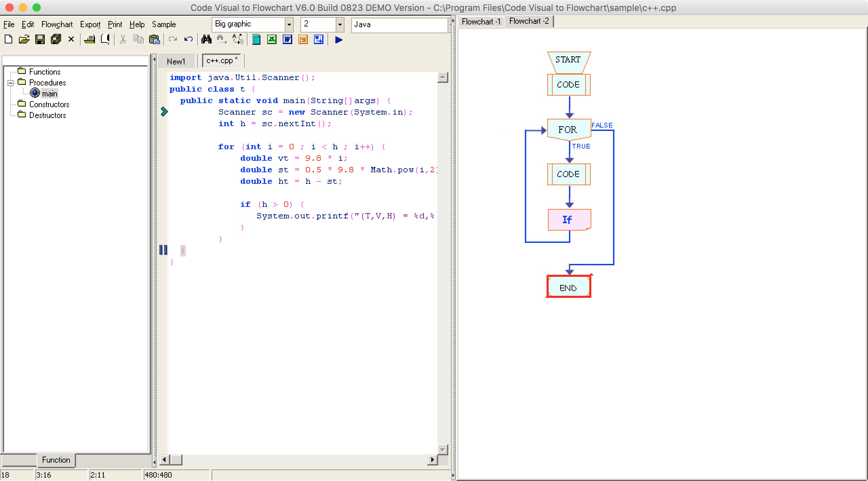The height and width of the screenshot is (481, 868).
Task: Open the Flowchart menu
Action: click(x=57, y=24)
